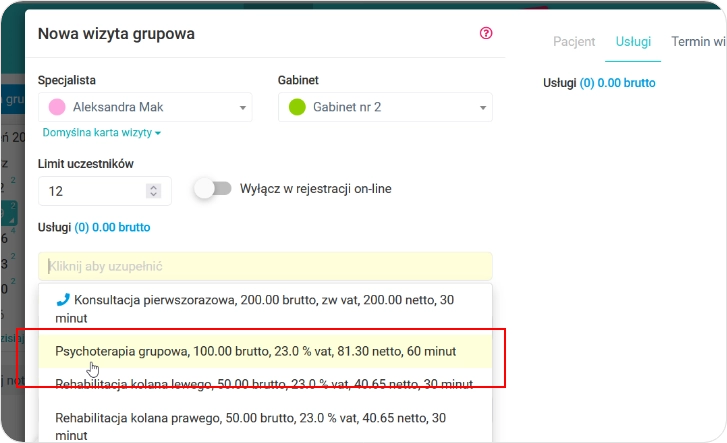Focus the Kliknij aby uzupełnić field
The height and width of the screenshot is (443, 727).
265,267
